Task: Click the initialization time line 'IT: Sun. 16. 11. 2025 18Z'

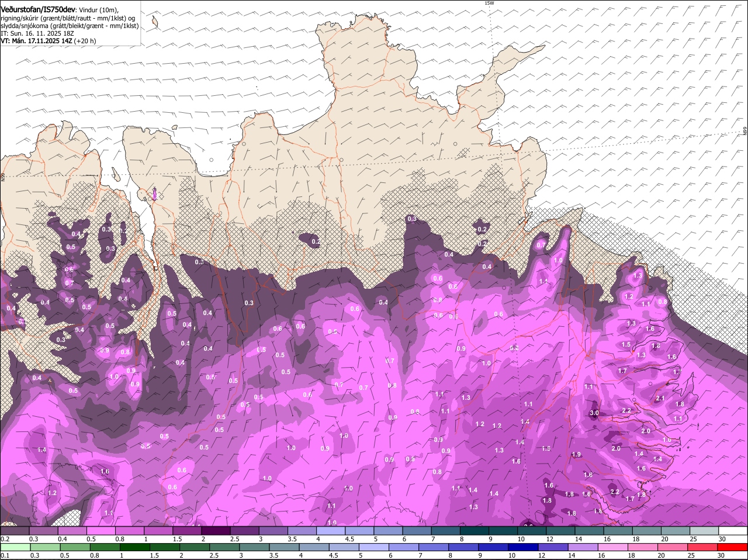Action: (37, 33)
